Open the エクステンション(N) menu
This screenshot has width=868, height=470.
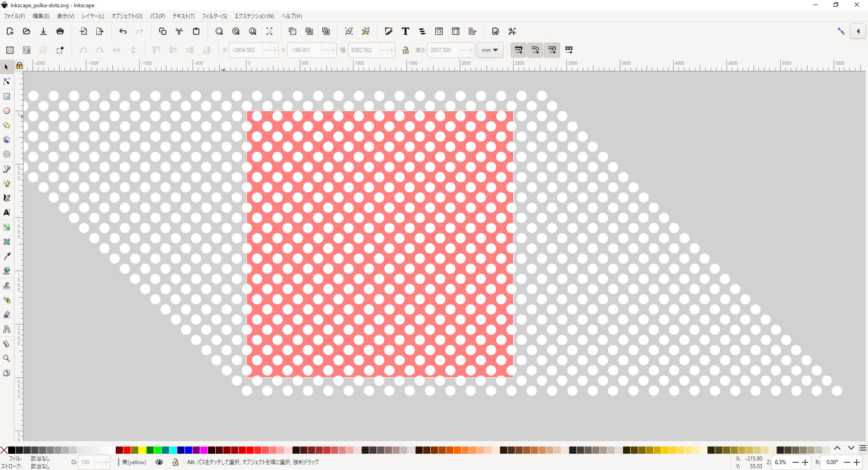254,16
